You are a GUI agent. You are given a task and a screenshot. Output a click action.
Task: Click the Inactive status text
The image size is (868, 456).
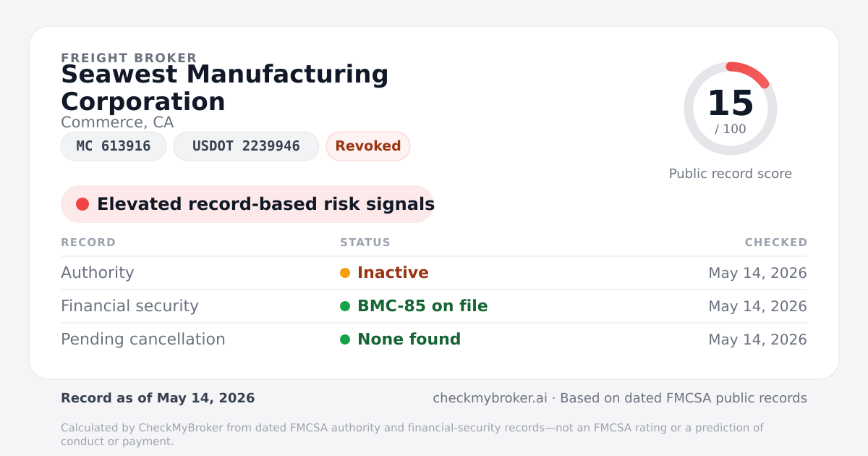pyautogui.click(x=393, y=273)
